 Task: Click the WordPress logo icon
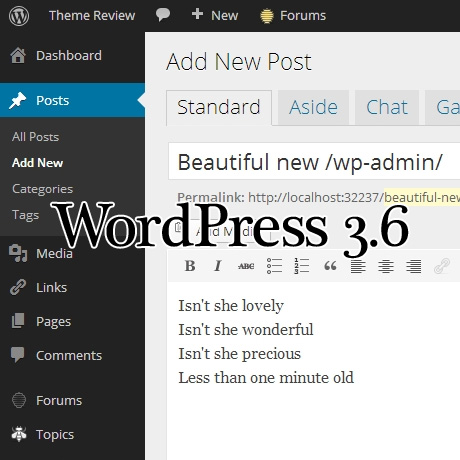[19, 16]
